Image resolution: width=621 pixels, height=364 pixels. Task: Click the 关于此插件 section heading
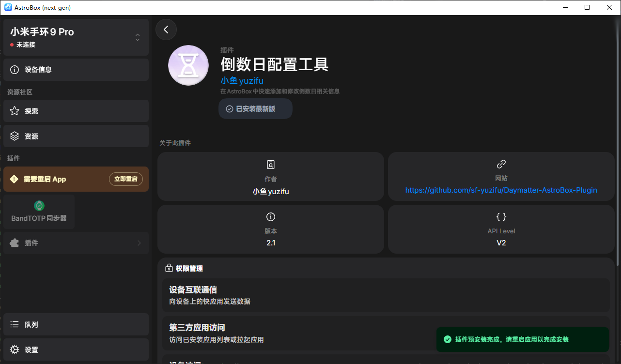coord(175,143)
